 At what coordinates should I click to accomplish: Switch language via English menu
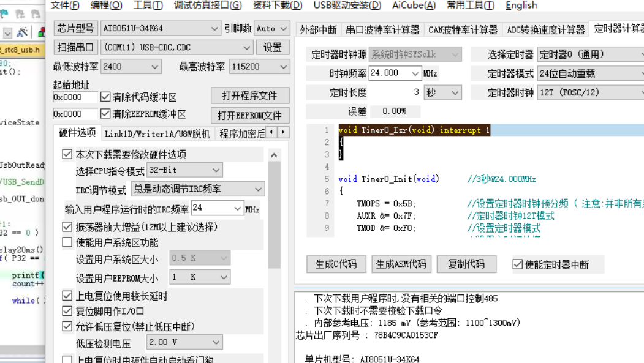coord(521,6)
